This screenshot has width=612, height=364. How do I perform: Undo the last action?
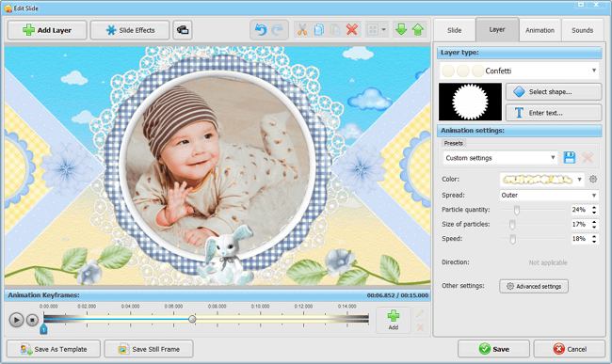(260, 29)
